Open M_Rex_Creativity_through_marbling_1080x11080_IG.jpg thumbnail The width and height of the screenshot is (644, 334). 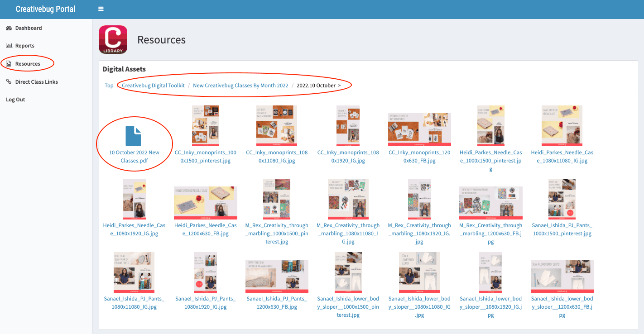[348, 199]
